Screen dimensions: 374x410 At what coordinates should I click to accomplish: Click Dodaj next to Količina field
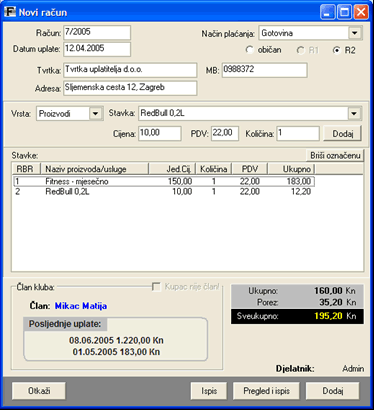342,134
